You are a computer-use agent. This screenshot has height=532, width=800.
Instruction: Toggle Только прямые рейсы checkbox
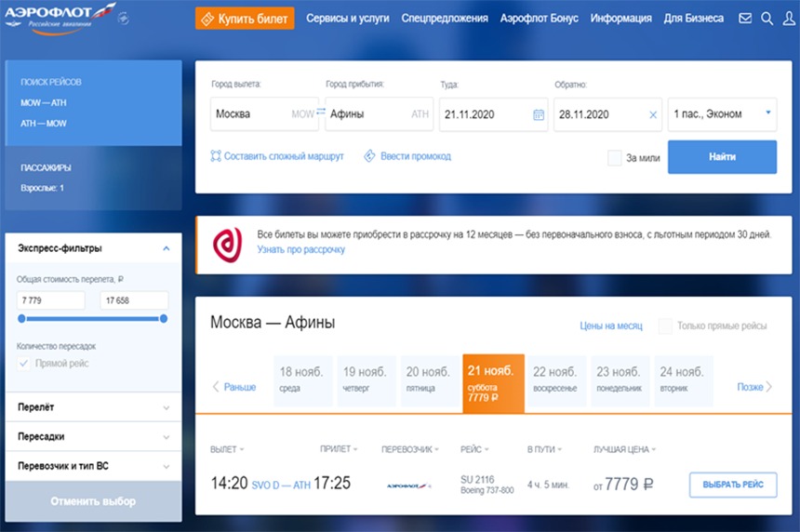coord(665,326)
